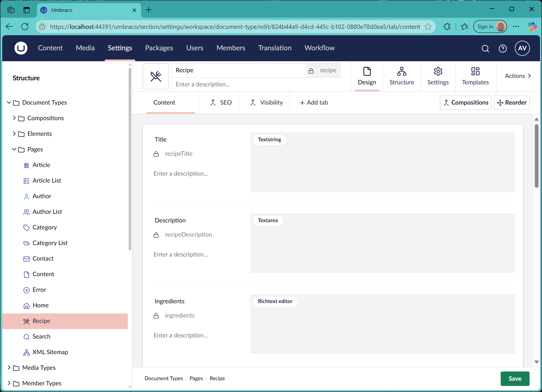Expand the Member Types folder
Viewport: 542px width, 392px height.
[9, 383]
